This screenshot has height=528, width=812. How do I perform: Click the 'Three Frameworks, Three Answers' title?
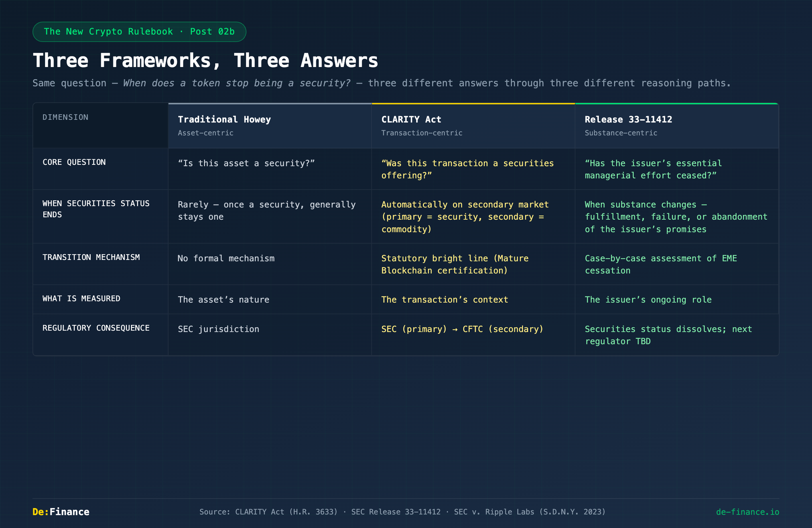click(x=205, y=60)
